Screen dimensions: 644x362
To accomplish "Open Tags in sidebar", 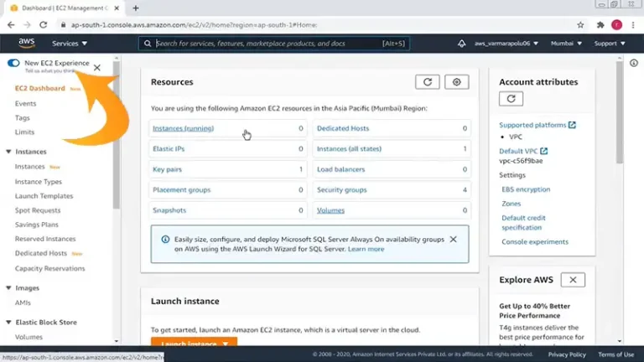I will tap(22, 118).
